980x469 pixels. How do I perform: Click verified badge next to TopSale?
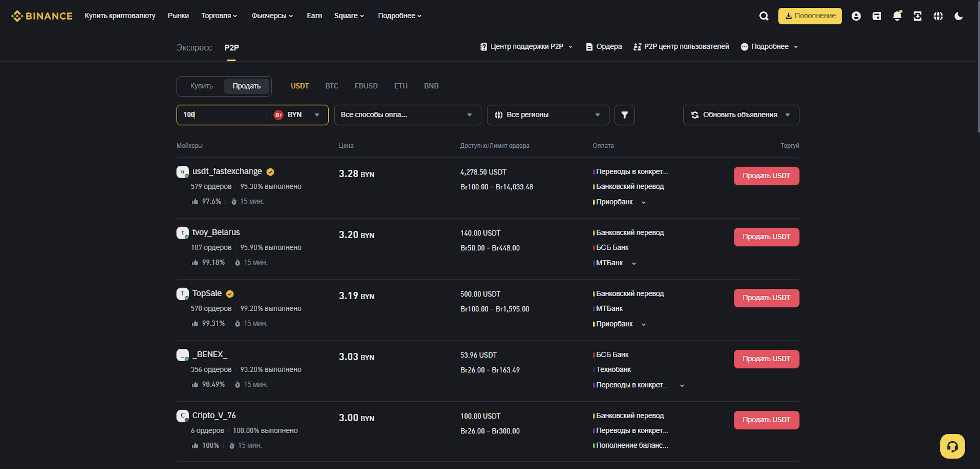pyautogui.click(x=230, y=294)
